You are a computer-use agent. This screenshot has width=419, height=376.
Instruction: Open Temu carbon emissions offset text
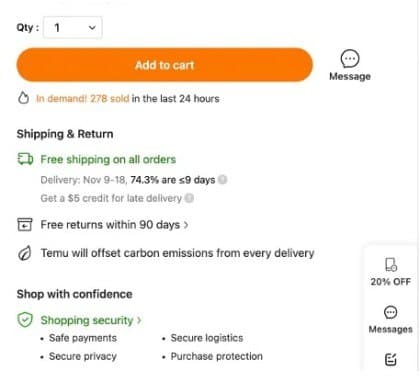(177, 253)
